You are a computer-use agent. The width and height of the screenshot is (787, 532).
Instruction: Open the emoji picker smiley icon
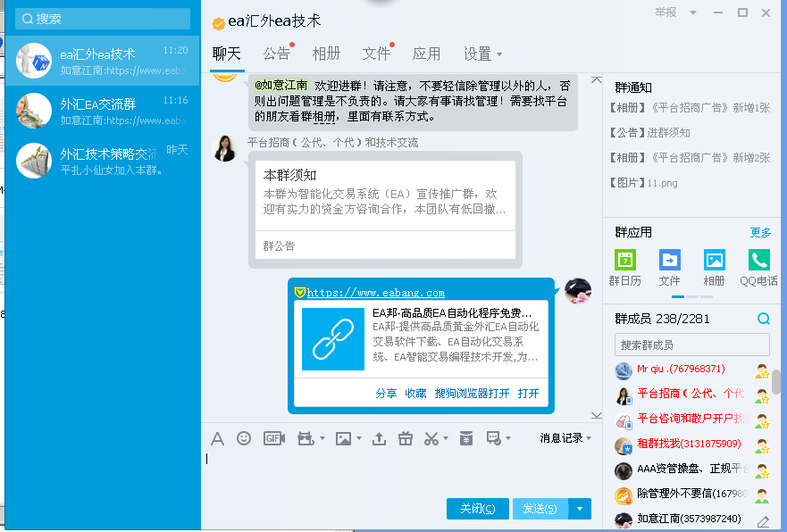click(x=244, y=439)
